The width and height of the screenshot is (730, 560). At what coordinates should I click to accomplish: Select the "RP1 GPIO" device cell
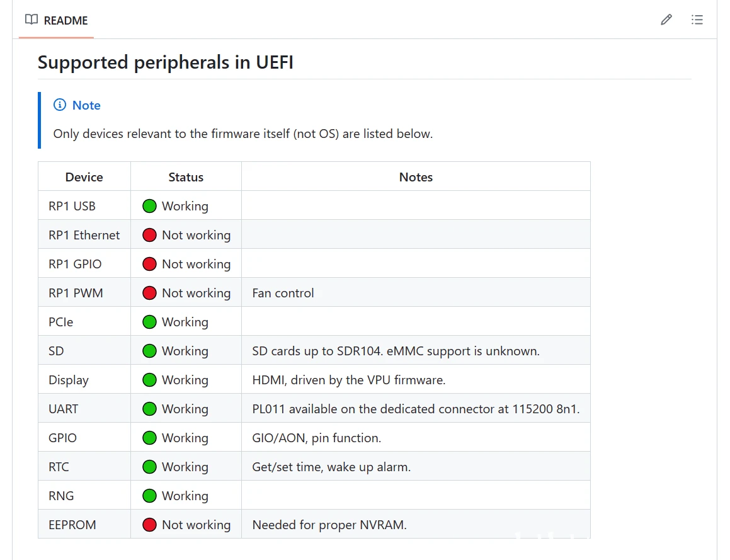coord(84,263)
